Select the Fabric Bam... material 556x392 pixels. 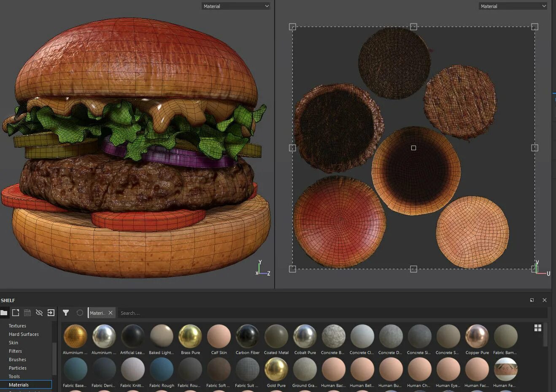coord(506,336)
